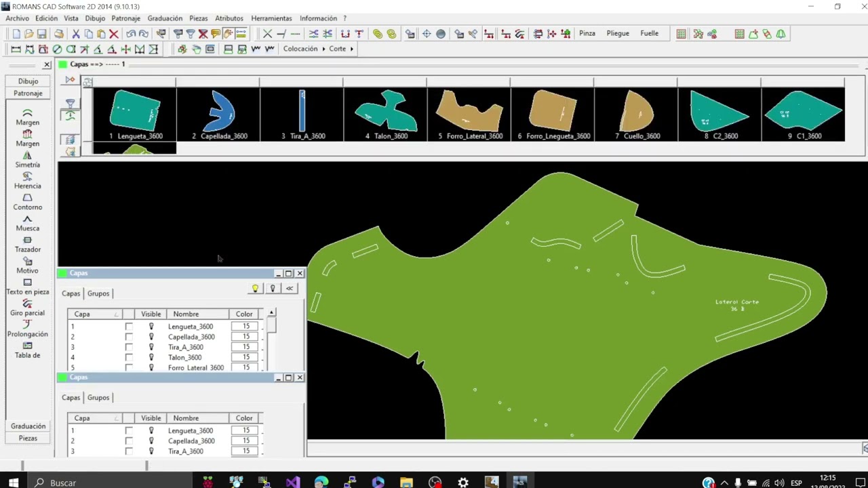The image size is (868, 488).
Task: Select the Giro parcial tool
Action: (28, 307)
